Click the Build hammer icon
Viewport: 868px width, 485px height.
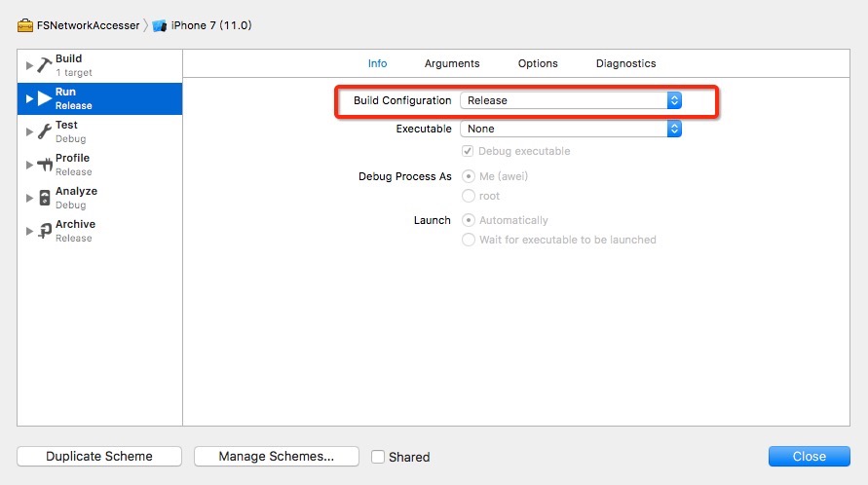pos(44,65)
